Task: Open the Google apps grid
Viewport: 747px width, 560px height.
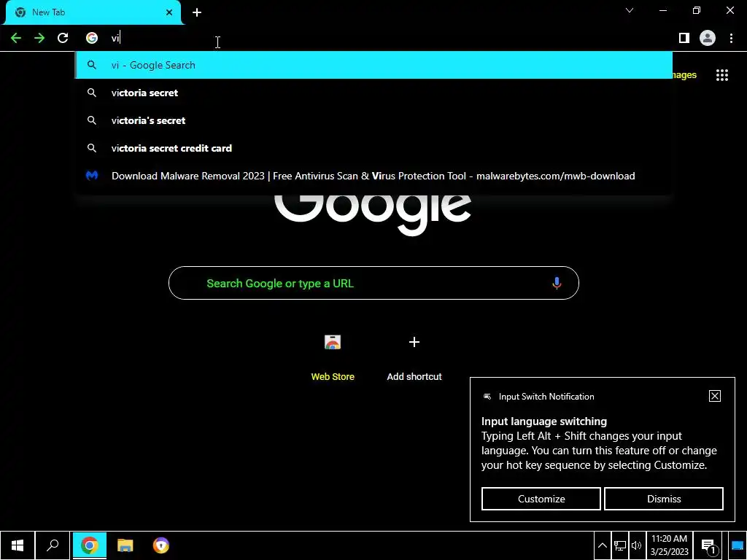Action: [721, 75]
